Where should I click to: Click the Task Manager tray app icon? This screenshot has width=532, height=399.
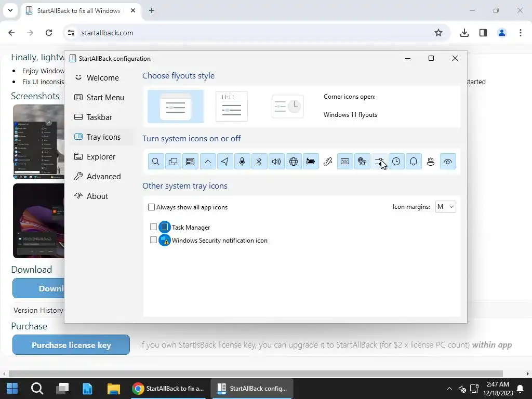165,227
